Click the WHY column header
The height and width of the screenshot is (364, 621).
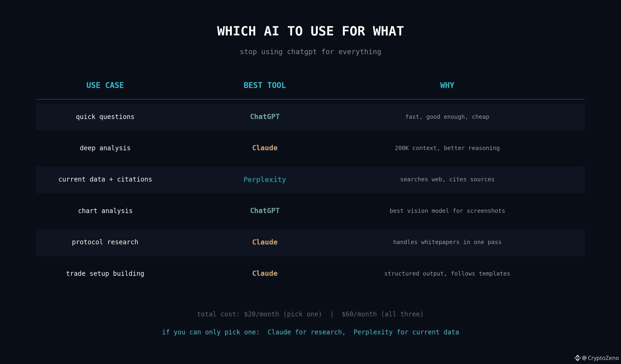(x=447, y=85)
